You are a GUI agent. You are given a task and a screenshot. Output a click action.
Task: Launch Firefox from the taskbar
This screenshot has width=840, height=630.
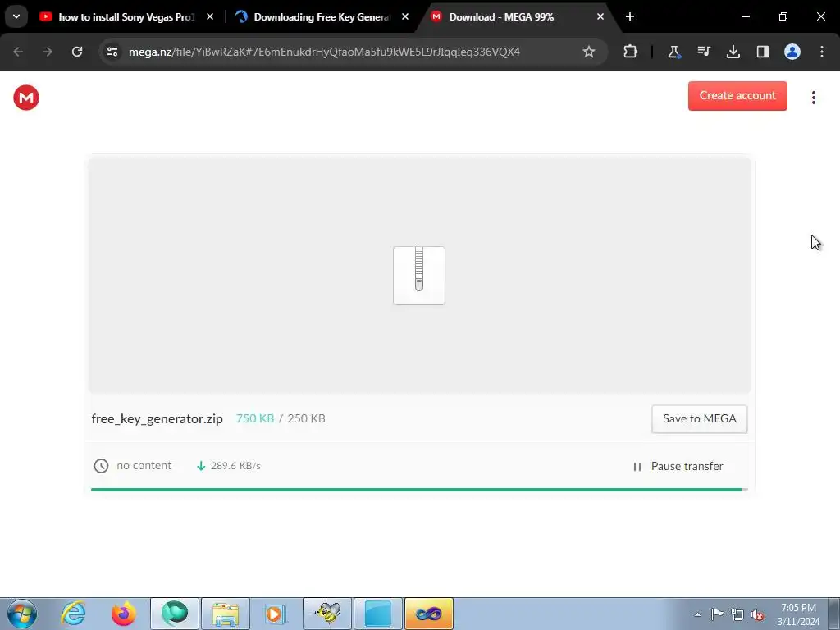point(124,614)
